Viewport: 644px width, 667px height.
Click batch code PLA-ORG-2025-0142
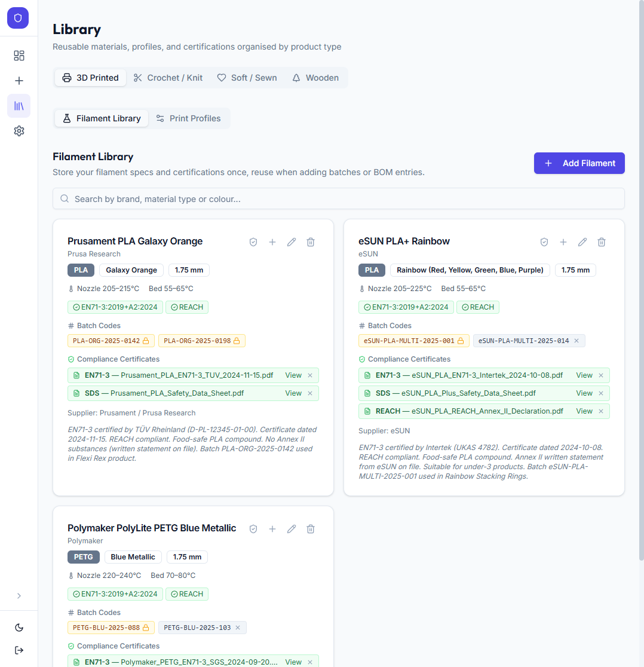[111, 341]
